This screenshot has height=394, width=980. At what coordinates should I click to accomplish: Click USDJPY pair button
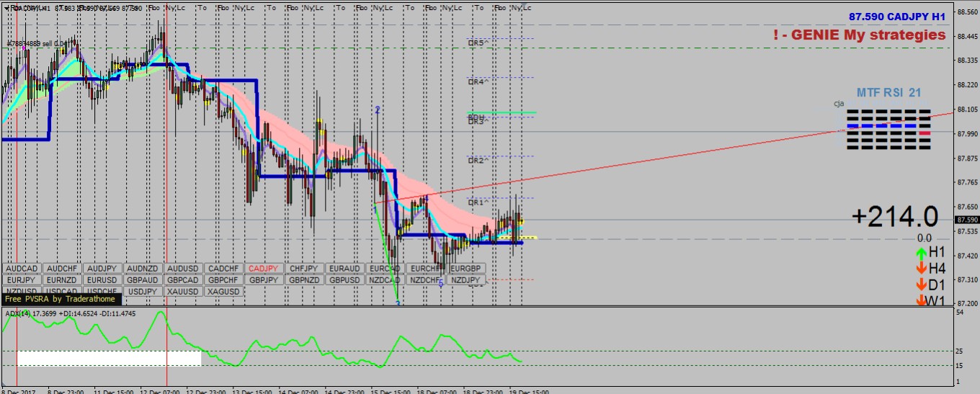(143, 291)
